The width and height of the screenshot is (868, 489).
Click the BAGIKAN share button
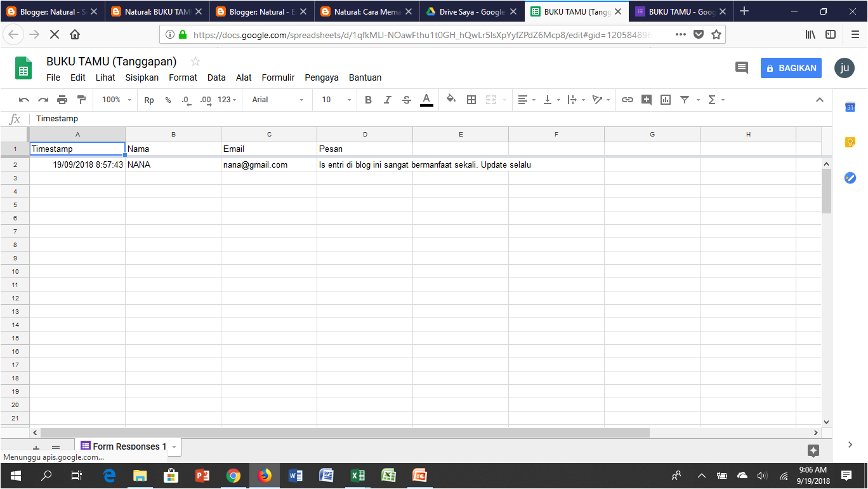[791, 67]
